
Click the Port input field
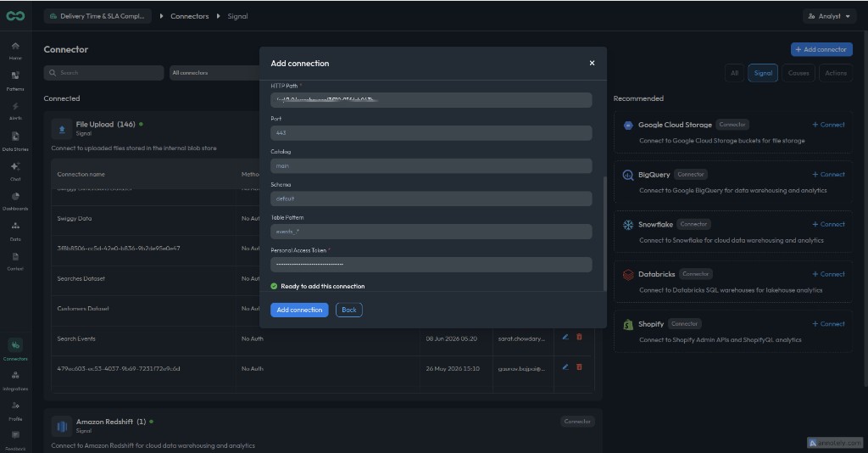431,133
